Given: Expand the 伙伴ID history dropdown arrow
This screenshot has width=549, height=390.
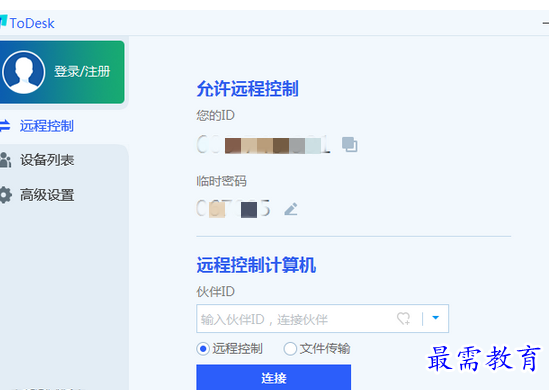Looking at the screenshot, I should coord(436,318).
